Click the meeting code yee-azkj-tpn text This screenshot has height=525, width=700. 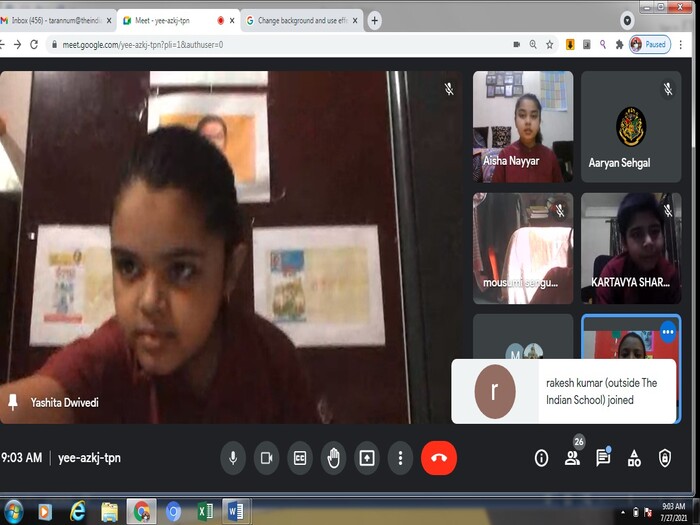89,458
